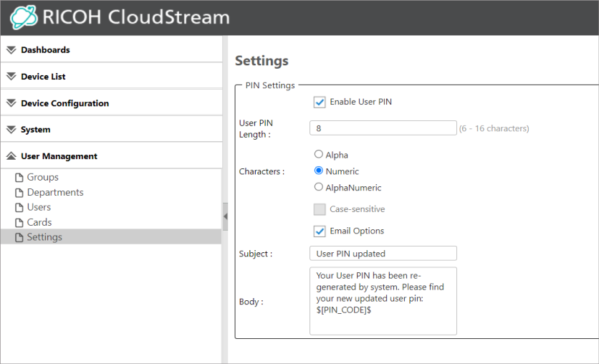Image resolution: width=599 pixels, height=364 pixels.
Task: Click the Departments page icon
Action: pos(20,193)
